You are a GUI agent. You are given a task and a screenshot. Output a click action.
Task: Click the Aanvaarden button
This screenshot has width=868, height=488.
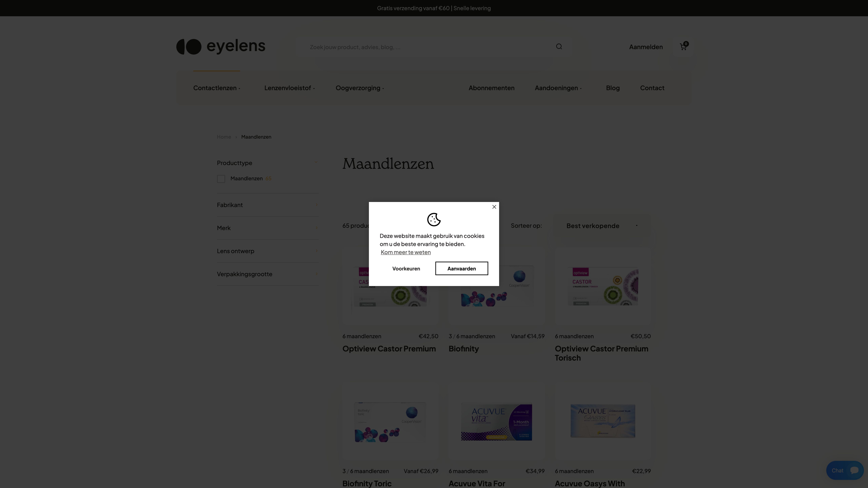[x=462, y=268]
